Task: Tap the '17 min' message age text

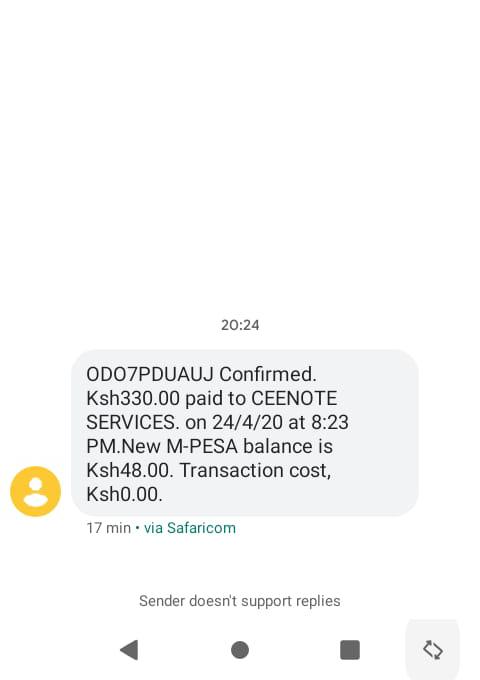Action: pos(108,528)
